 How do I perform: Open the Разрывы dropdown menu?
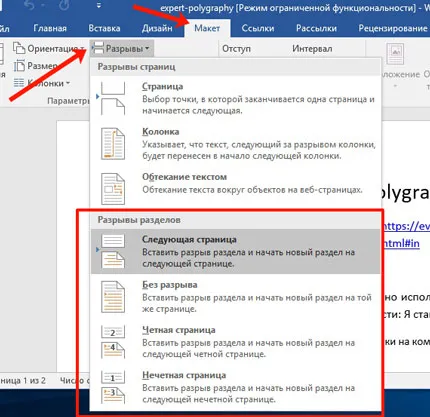coord(122,49)
